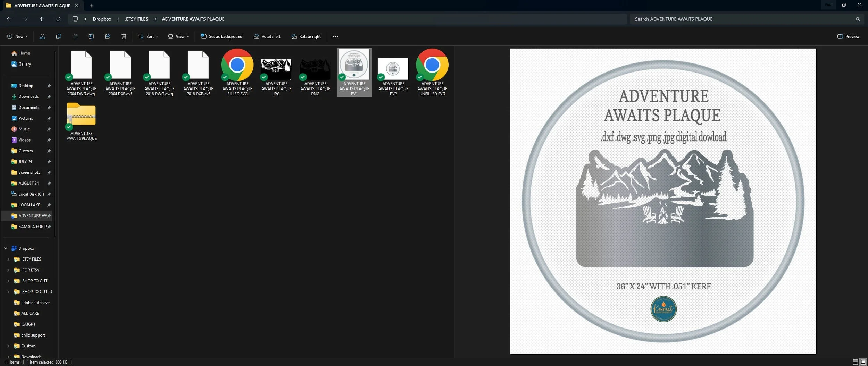Screen dimensions: 868x366
Task: Click the Paste clipboard icon
Action: pos(75,36)
